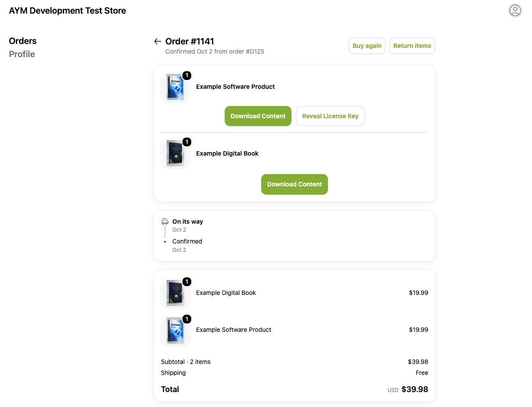The height and width of the screenshot is (407, 532).
Task: Download Content for Example Software Product
Action: [x=258, y=116]
